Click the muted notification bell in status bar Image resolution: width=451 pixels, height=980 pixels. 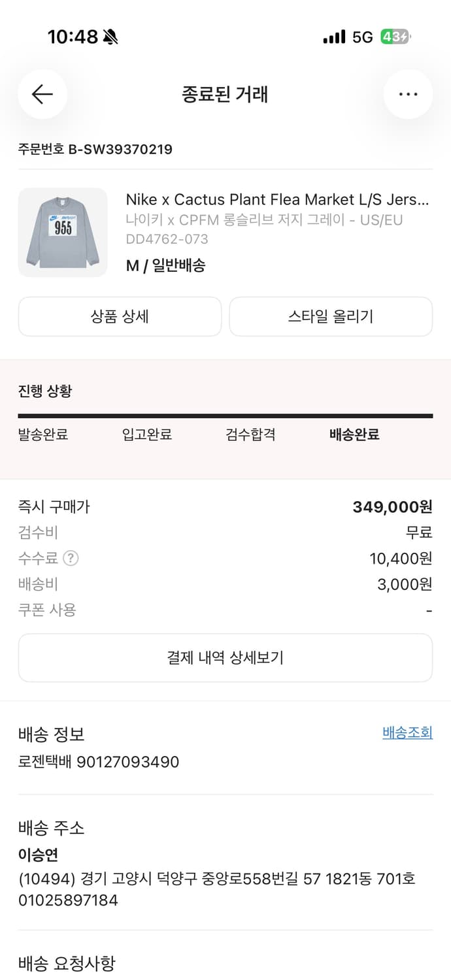pyautogui.click(x=109, y=37)
